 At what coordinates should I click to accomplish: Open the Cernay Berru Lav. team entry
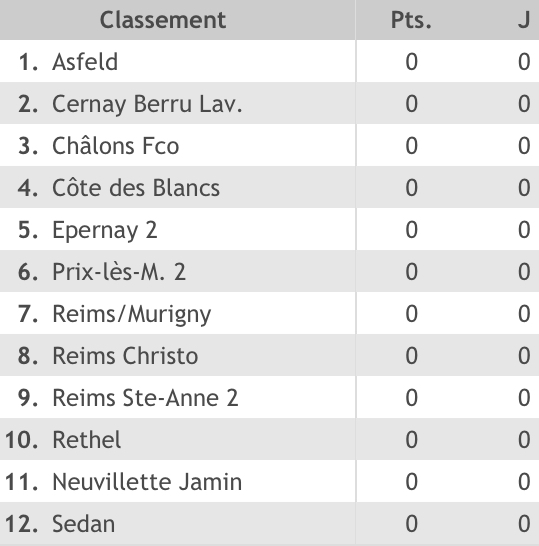point(147,104)
